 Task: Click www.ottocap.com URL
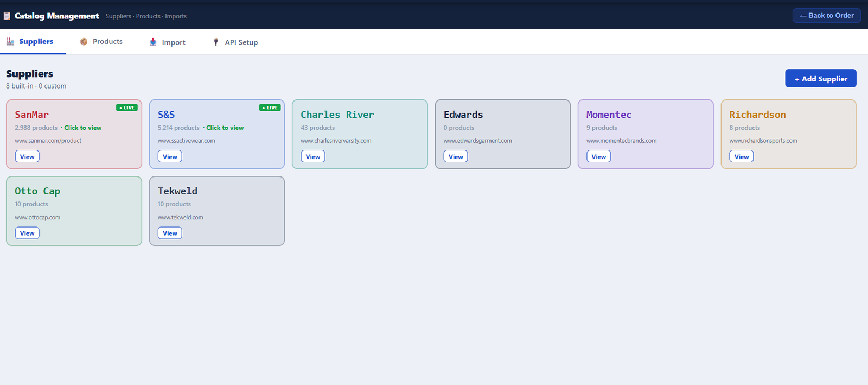[x=37, y=217]
